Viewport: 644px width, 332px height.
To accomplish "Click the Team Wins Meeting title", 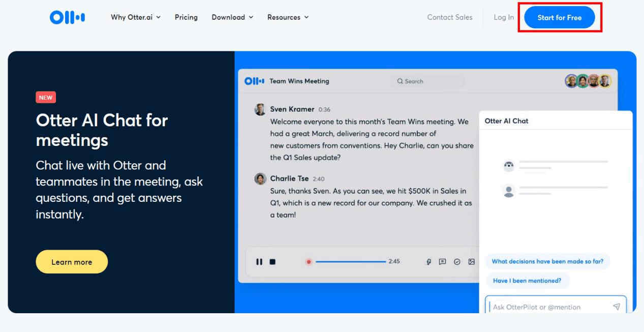I will [299, 81].
